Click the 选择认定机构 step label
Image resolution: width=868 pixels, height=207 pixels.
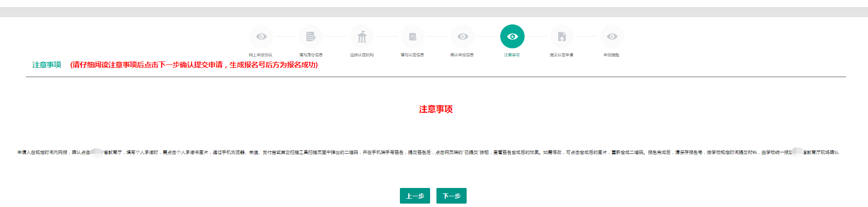[362, 55]
